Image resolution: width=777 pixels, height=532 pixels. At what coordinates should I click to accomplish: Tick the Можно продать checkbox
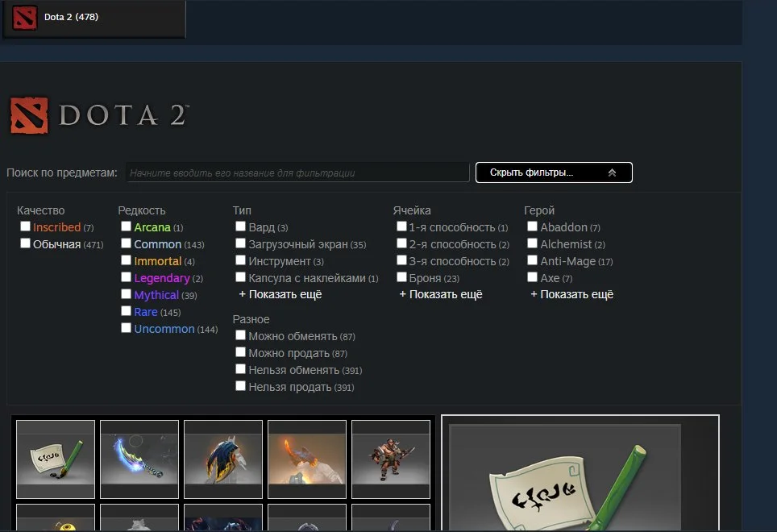tap(240, 352)
